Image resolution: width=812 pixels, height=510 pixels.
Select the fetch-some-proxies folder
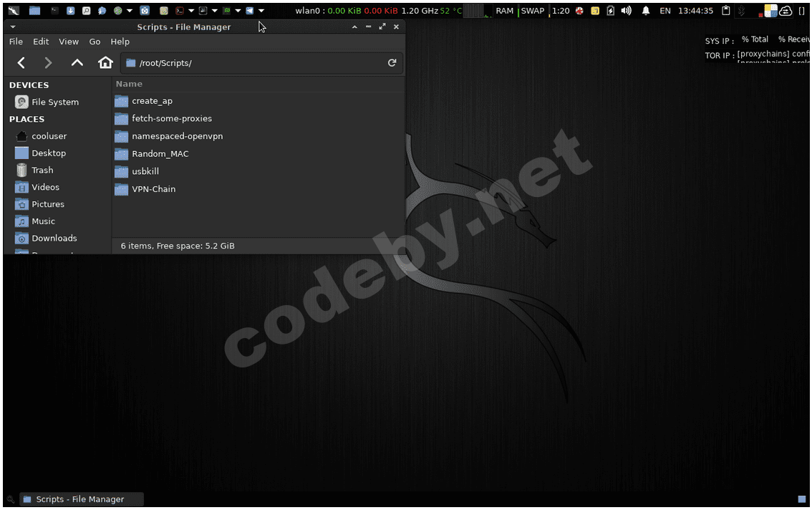click(163, 119)
